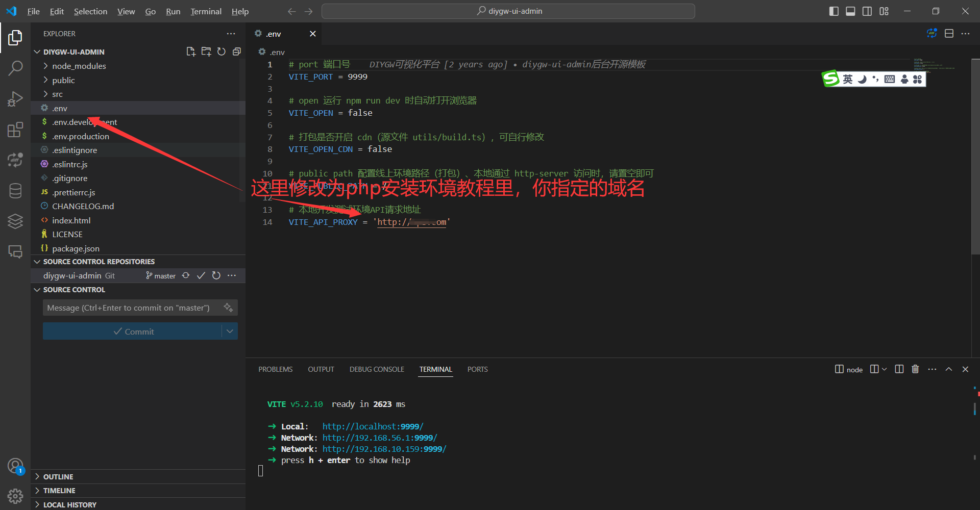Maximize the panel with chevron up
Screen dimensions: 980x510
[x=949, y=369]
